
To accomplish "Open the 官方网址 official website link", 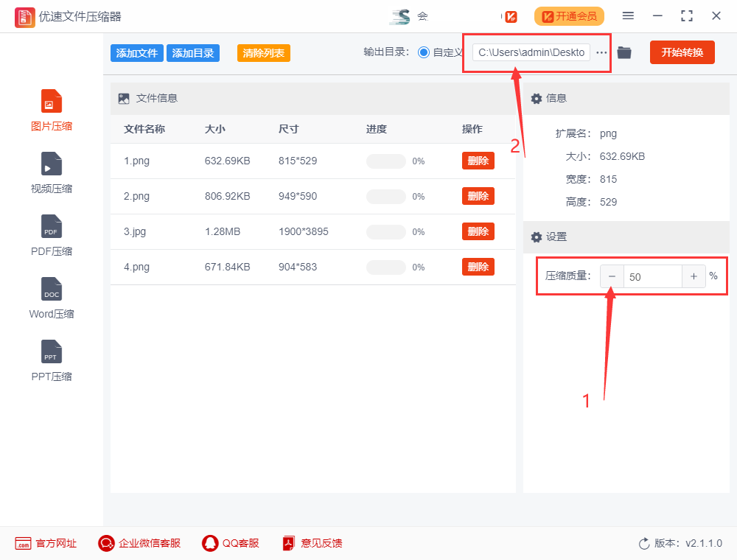I will coord(46,544).
